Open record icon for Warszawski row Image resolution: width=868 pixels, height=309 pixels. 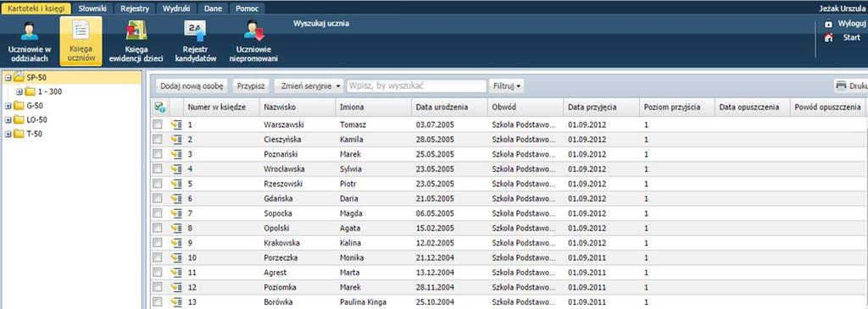pos(176,125)
